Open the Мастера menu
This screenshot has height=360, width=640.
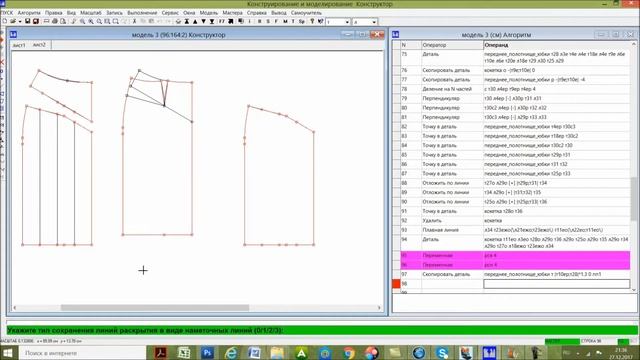coord(232,13)
